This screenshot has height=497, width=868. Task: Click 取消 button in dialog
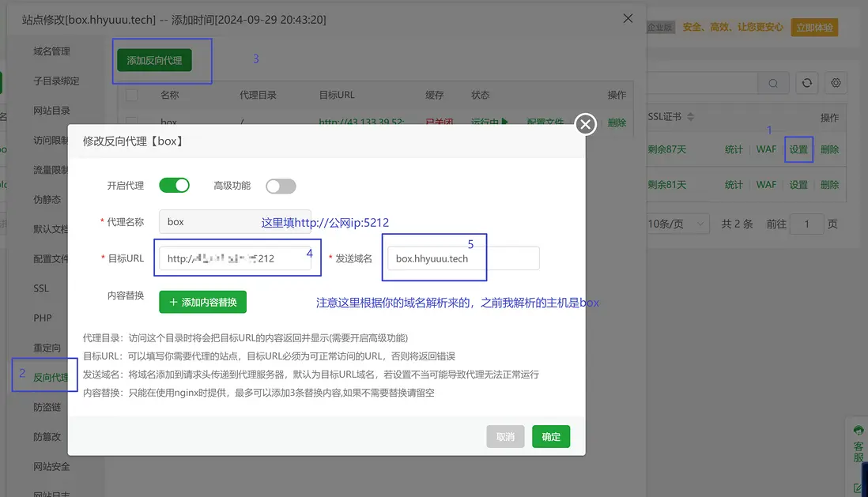[x=505, y=437]
